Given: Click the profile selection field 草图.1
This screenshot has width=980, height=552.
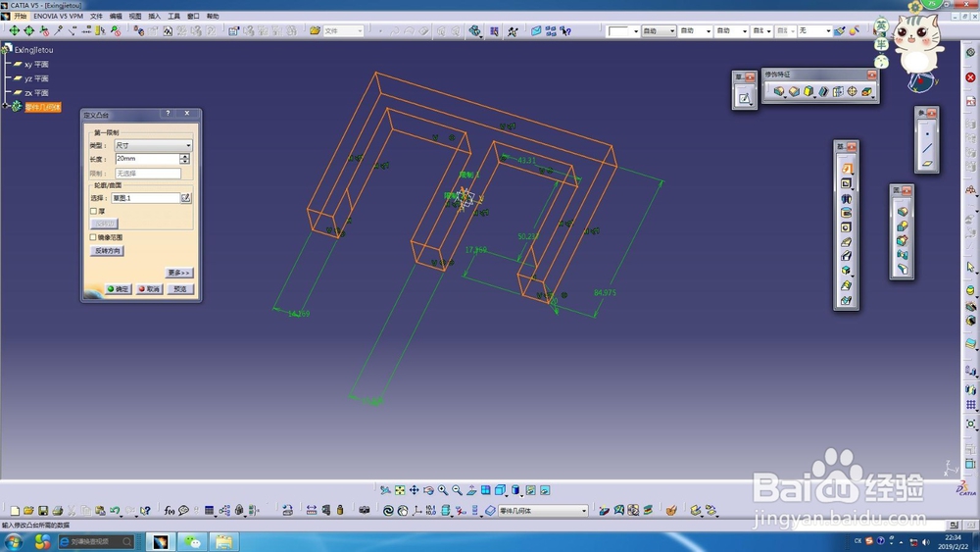Looking at the screenshot, I should pyautogui.click(x=146, y=197).
